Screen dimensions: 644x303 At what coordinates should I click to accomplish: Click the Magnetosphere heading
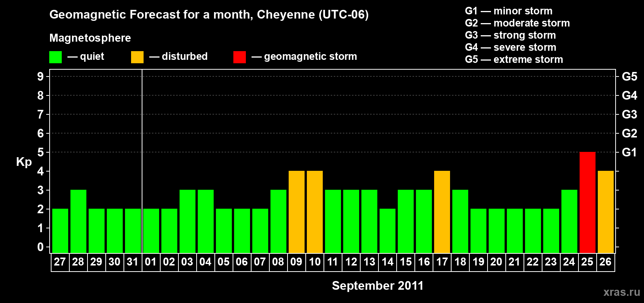click(90, 38)
